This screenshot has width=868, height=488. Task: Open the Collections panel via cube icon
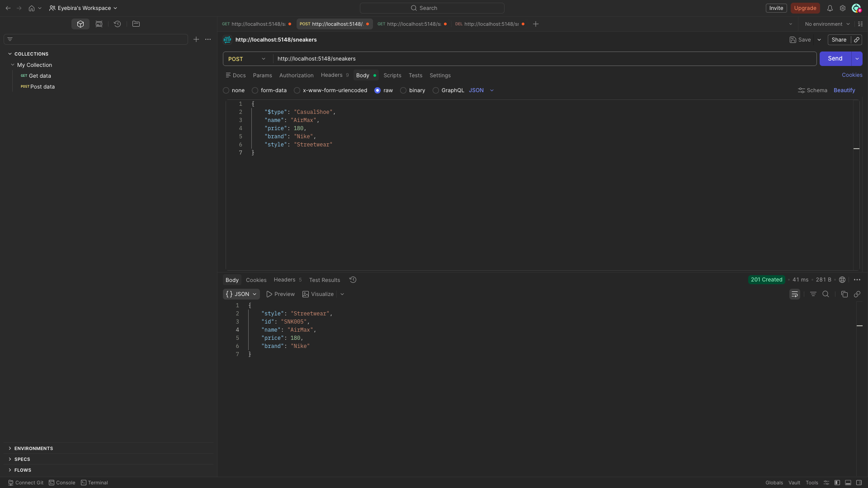coord(80,24)
